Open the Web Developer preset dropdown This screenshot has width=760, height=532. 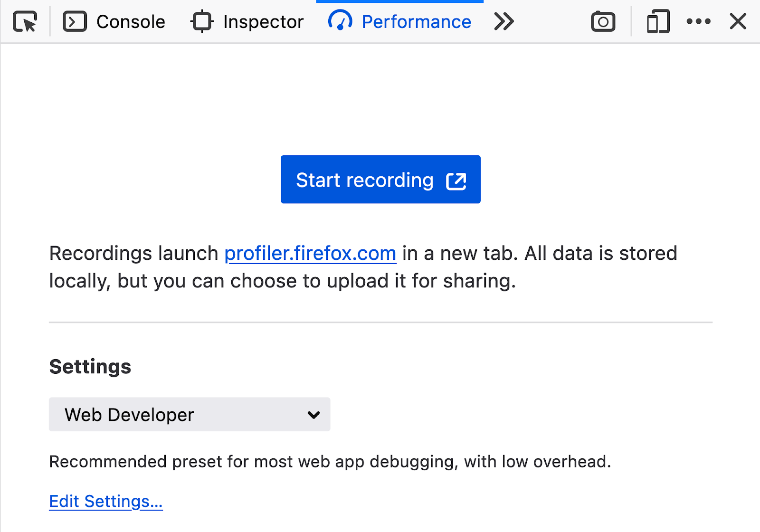189,414
